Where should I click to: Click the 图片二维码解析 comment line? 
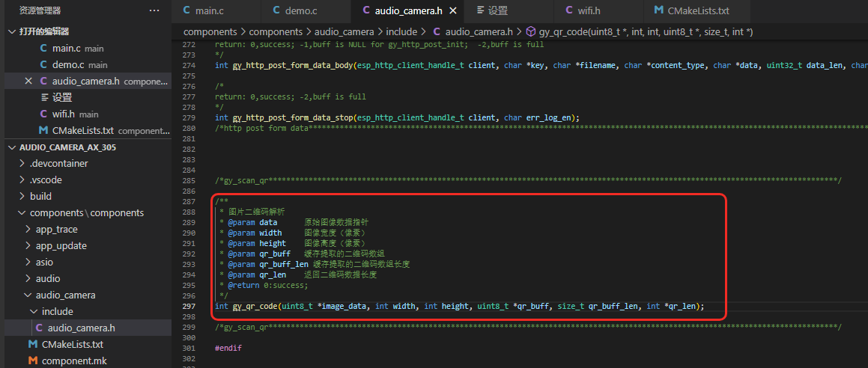click(256, 212)
